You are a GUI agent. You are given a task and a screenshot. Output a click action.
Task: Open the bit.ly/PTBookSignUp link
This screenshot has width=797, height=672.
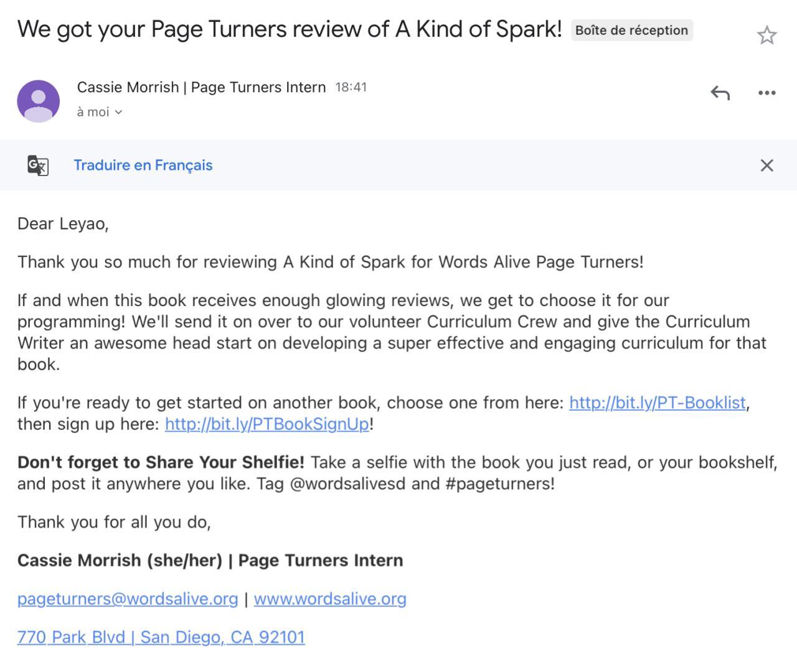[x=267, y=424]
